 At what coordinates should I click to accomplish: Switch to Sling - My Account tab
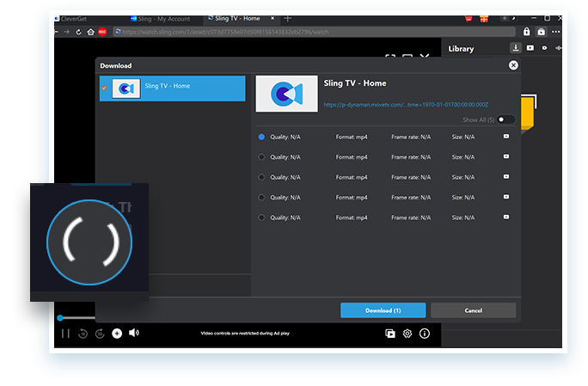click(x=161, y=19)
